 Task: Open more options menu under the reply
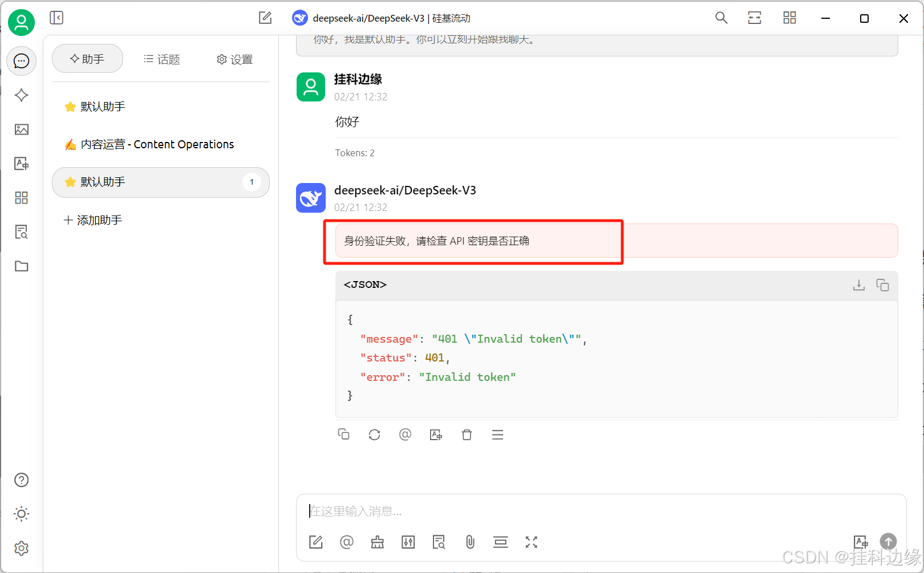point(497,434)
